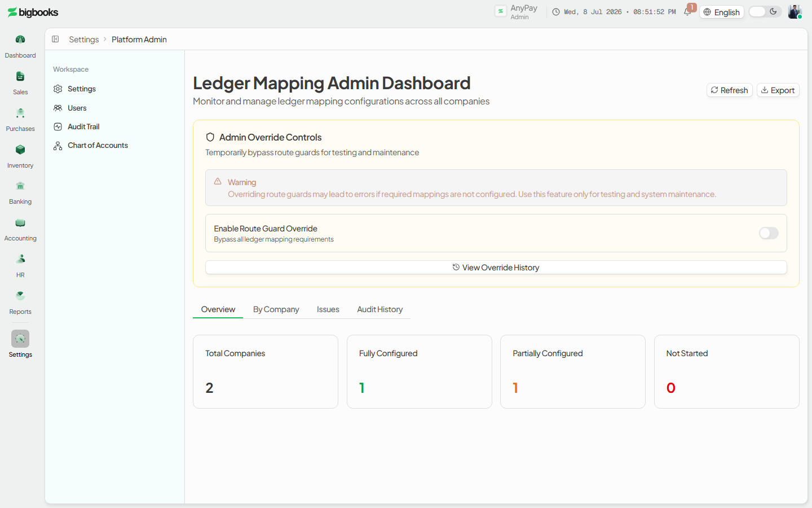The width and height of the screenshot is (812, 508).
Task: Open AnyPay Admin company switcher
Action: 517,12
